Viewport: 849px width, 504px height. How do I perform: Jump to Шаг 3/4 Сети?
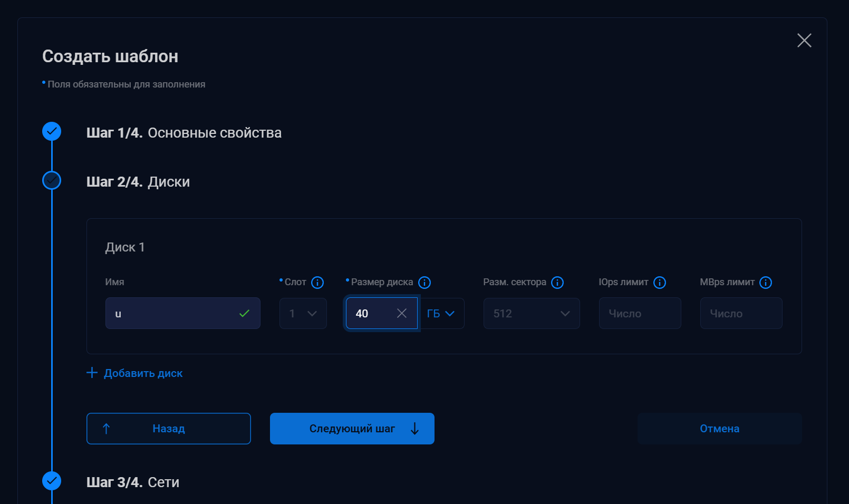132,482
